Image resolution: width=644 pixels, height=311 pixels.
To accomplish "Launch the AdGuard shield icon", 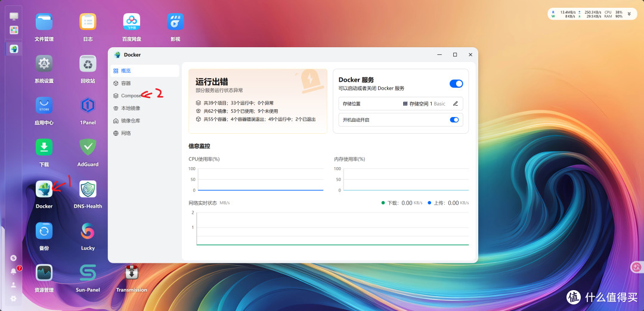I will tap(88, 147).
